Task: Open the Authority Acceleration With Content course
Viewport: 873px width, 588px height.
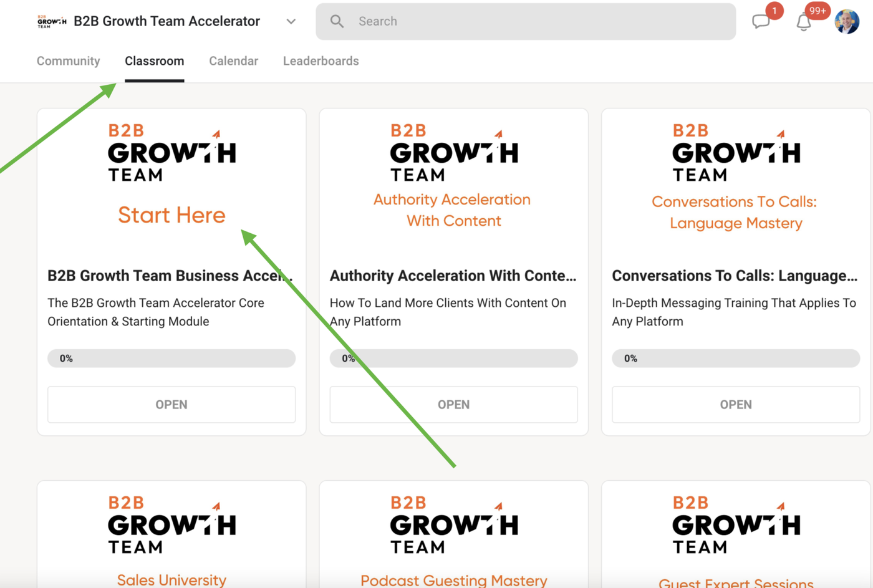Action: tap(453, 405)
